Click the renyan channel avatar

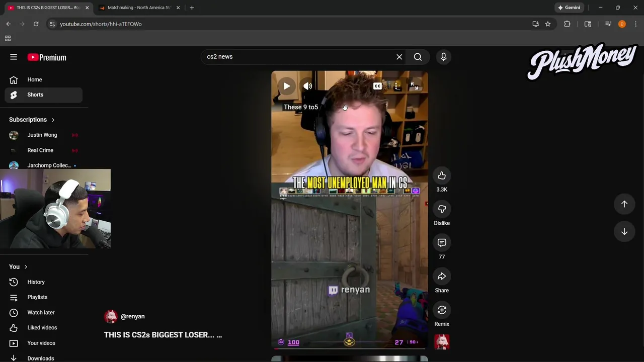pyautogui.click(x=111, y=316)
